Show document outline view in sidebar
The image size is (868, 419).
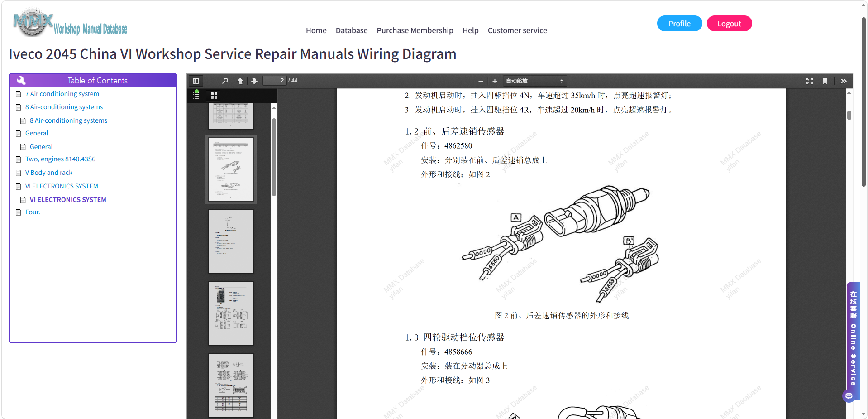(x=196, y=95)
